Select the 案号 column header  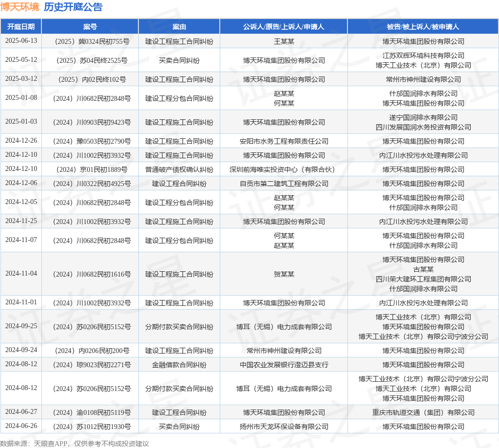click(90, 27)
